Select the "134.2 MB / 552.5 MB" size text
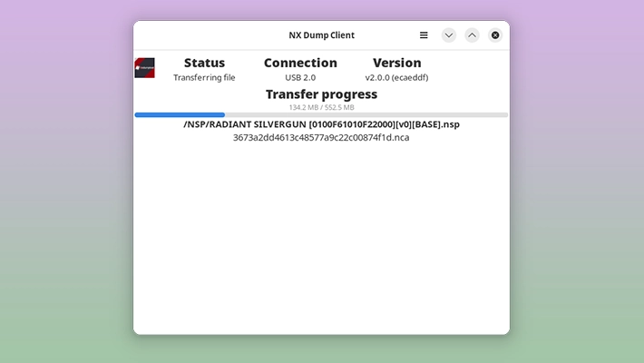 tap(321, 107)
